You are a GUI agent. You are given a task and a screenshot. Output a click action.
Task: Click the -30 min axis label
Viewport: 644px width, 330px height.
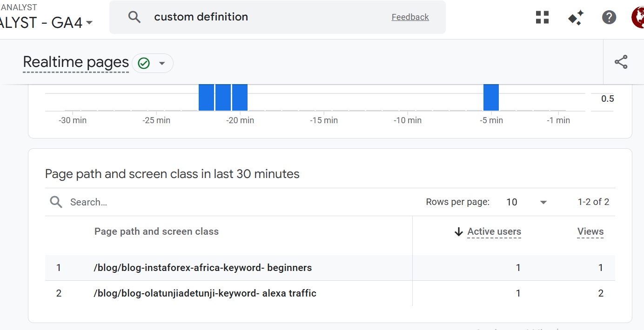pyautogui.click(x=73, y=120)
